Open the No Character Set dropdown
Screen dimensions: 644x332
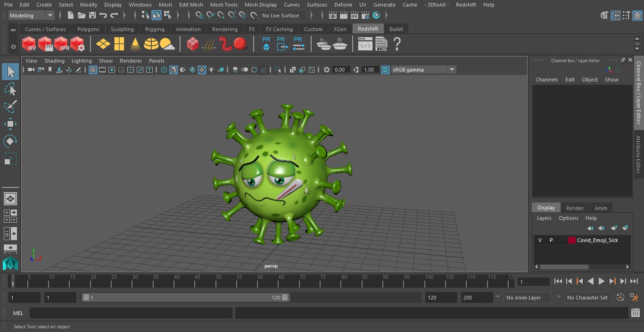point(587,298)
